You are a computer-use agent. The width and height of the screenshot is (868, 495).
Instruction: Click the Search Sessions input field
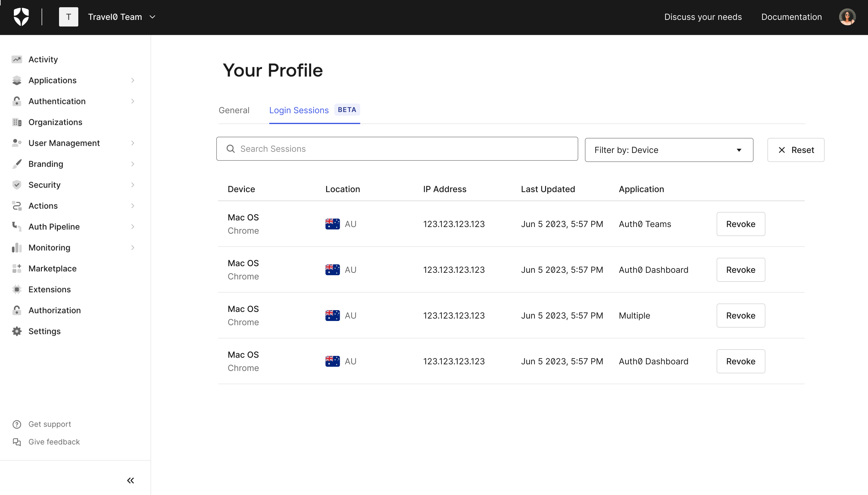pyautogui.click(x=398, y=149)
